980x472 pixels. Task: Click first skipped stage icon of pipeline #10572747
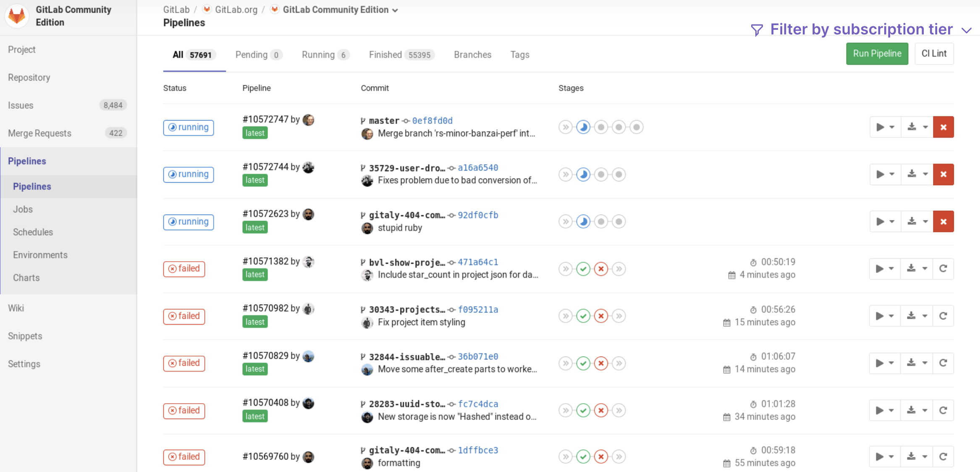tap(566, 127)
